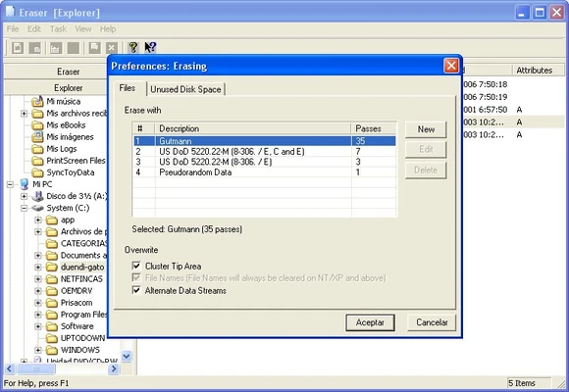
Task: Expand the Mis archivos recibidos tree node
Action: coord(24,114)
